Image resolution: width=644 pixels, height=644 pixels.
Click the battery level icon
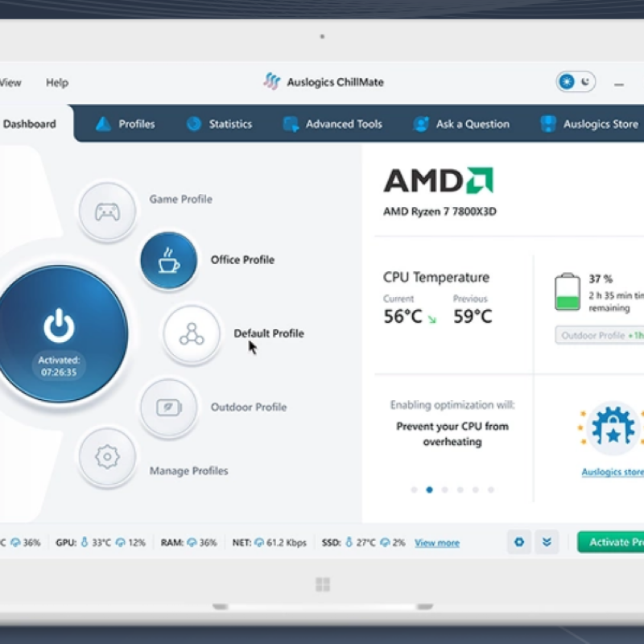568,292
